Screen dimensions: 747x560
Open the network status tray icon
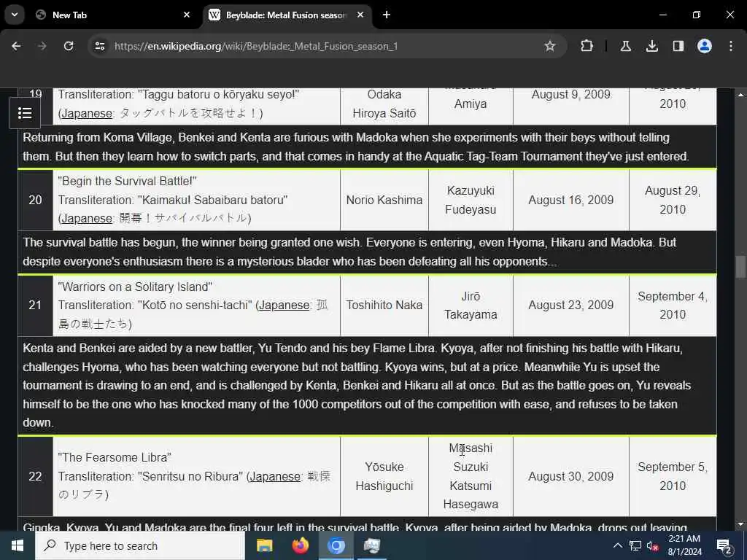click(635, 545)
